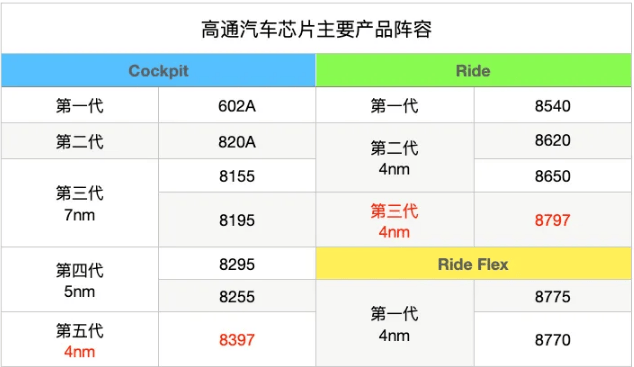The height and width of the screenshot is (367, 634).
Task: Select the 8650 cell
Action: pos(553,176)
